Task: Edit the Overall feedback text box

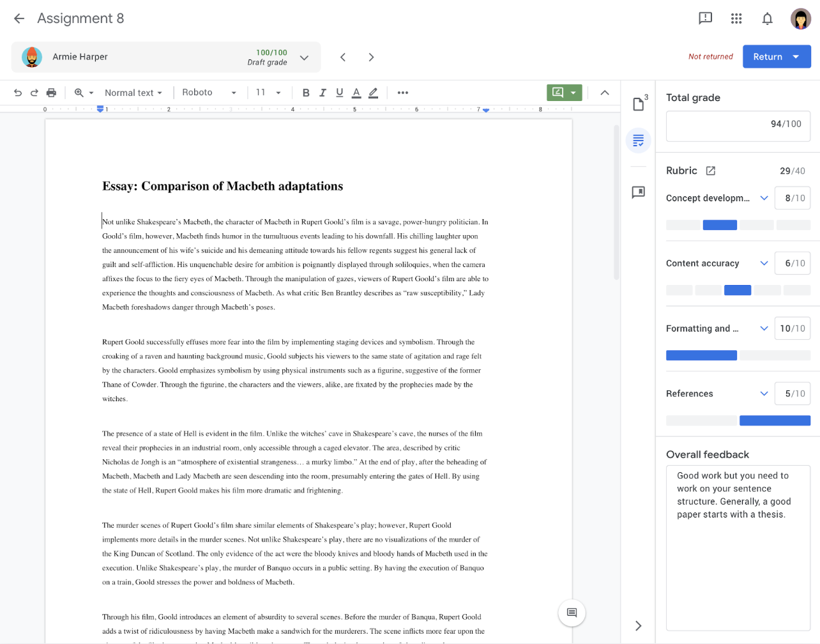Action: pos(738,548)
